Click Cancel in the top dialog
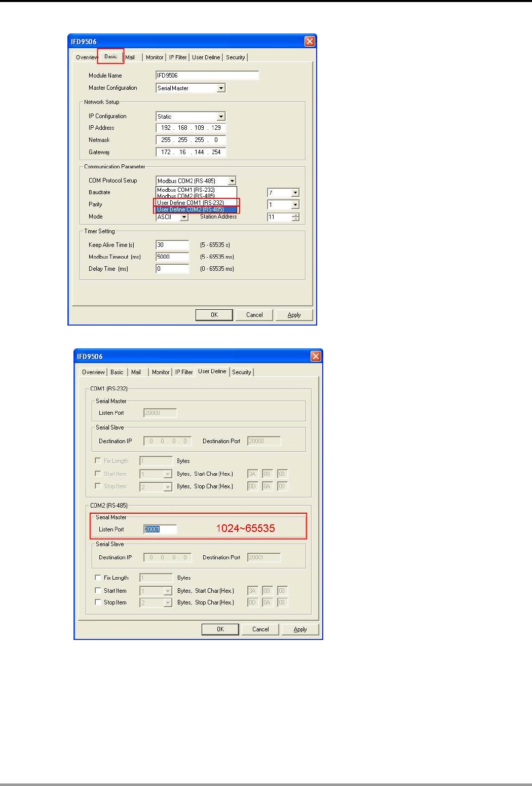Screen dimensions: 532x786 click(x=254, y=315)
